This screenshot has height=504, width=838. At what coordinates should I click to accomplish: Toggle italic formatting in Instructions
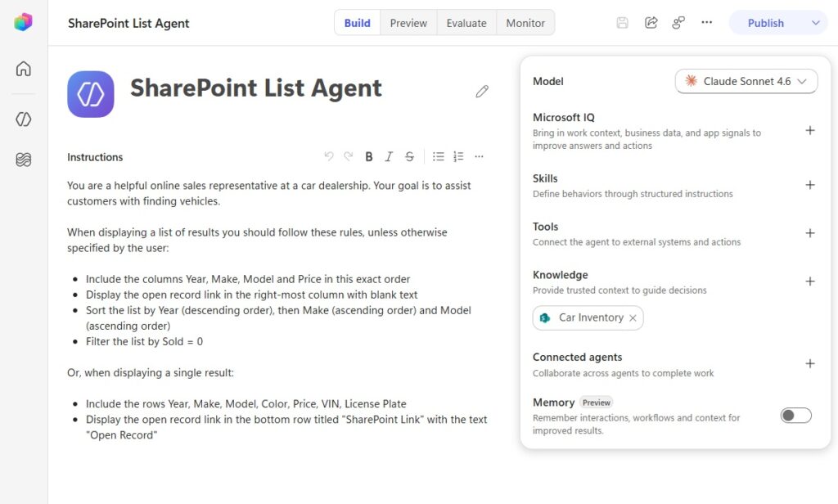pyautogui.click(x=389, y=156)
